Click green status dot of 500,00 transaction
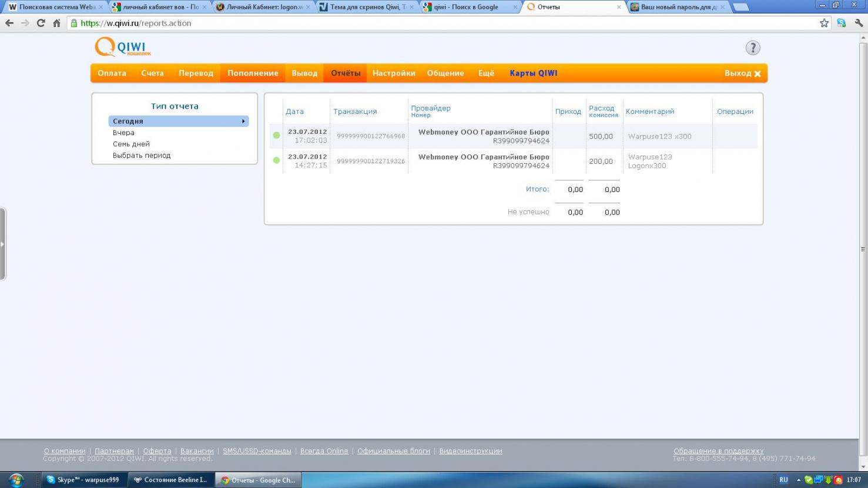Viewport: 868px width, 488px height. (276, 136)
